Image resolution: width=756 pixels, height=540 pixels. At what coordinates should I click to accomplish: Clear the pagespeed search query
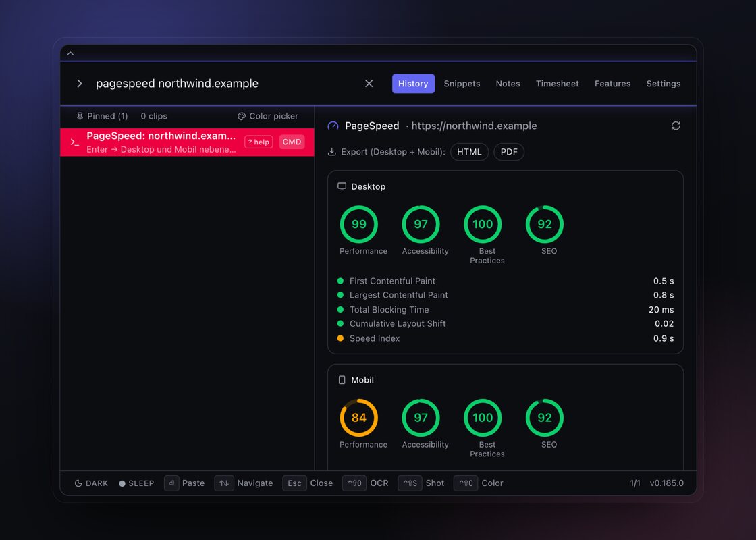point(369,84)
